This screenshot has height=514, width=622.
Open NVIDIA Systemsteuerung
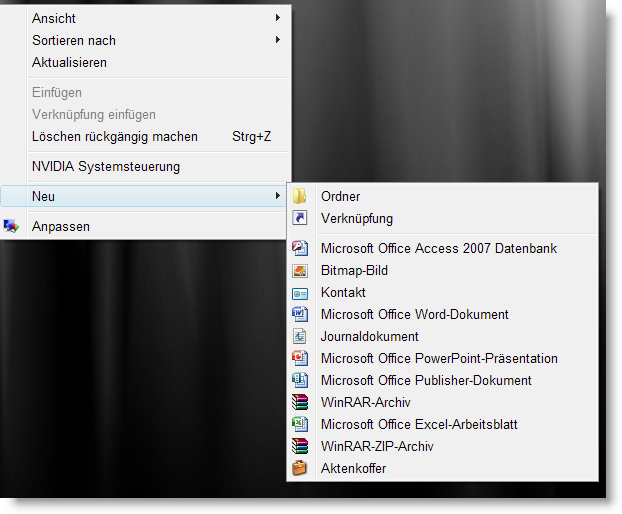tap(146, 167)
